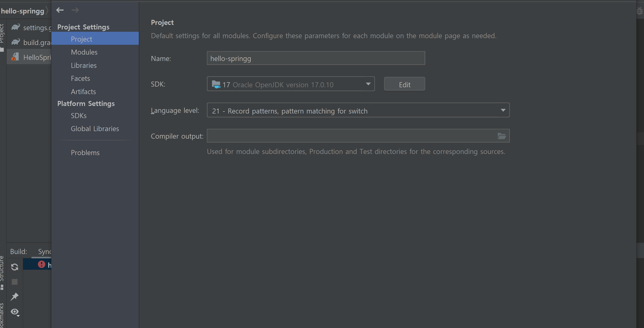
Task: Switch to the Sync tab in Build panel
Action: click(x=45, y=251)
